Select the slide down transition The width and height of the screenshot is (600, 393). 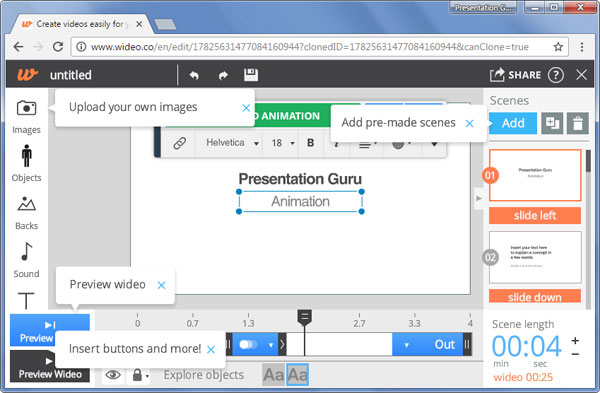(x=535, y=297)
